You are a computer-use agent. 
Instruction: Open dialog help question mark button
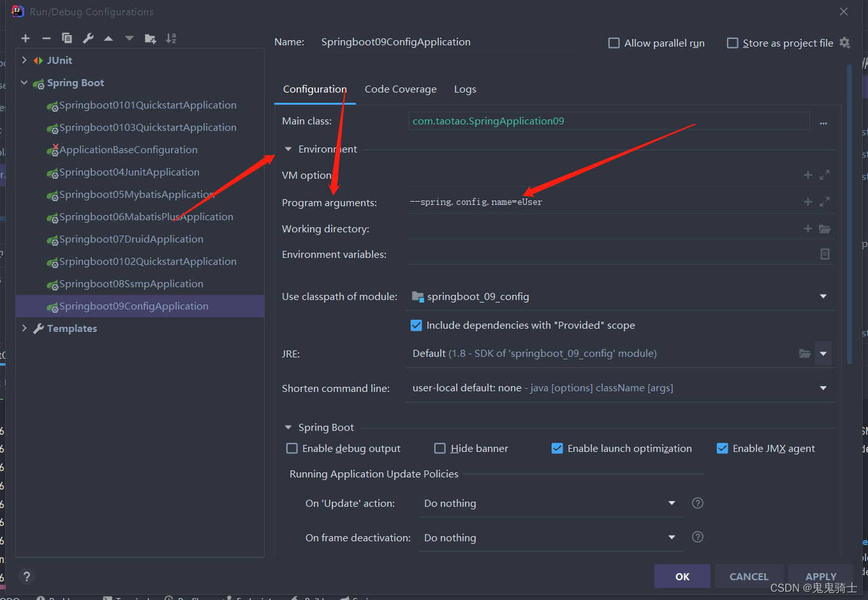coord(26,576)
